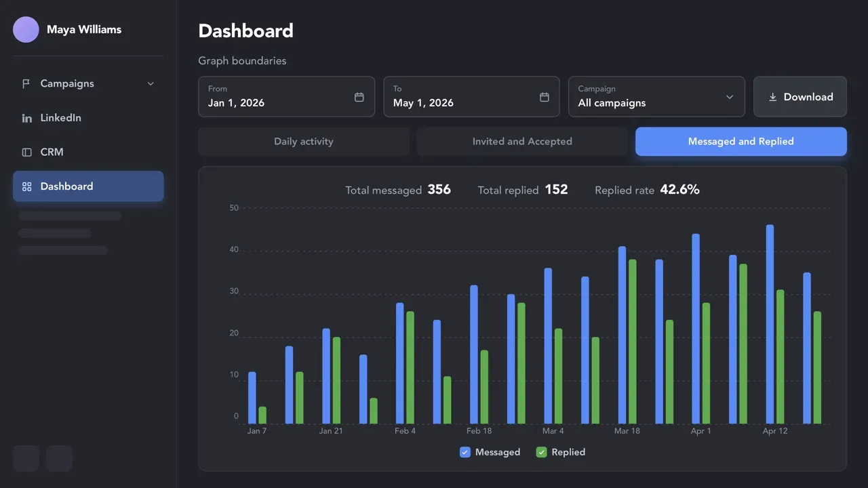Click the download arrow icon

click(x=772, y=97)
